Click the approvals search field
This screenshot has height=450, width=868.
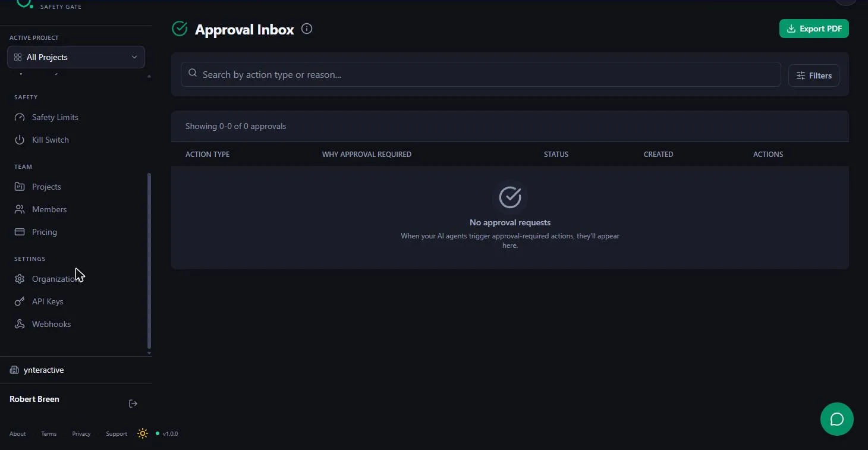pyautogui.click(x=481, y=74)
